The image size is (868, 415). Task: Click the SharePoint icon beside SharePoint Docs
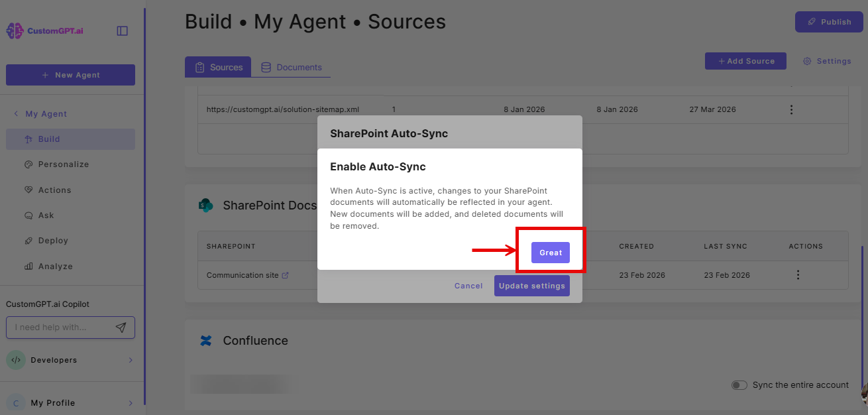coord(206,206)
